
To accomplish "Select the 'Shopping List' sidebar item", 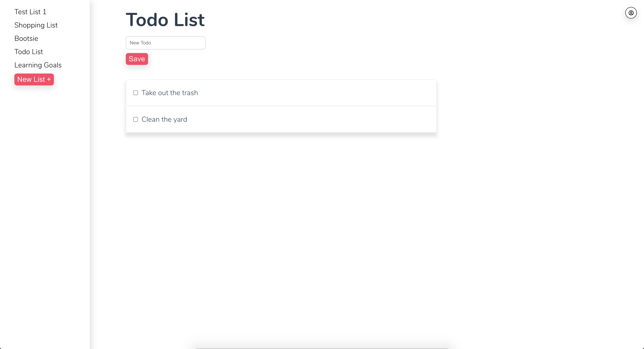I will click(36, 25).
